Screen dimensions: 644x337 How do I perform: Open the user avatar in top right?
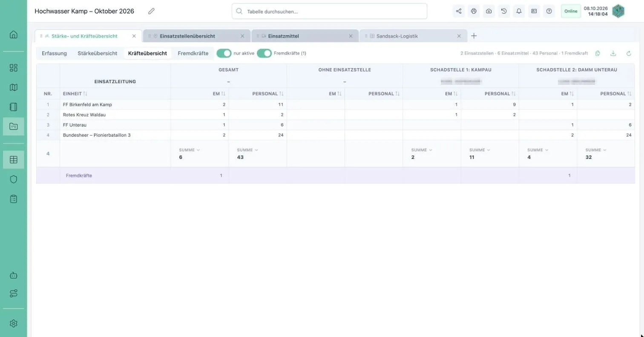point(618,11)
